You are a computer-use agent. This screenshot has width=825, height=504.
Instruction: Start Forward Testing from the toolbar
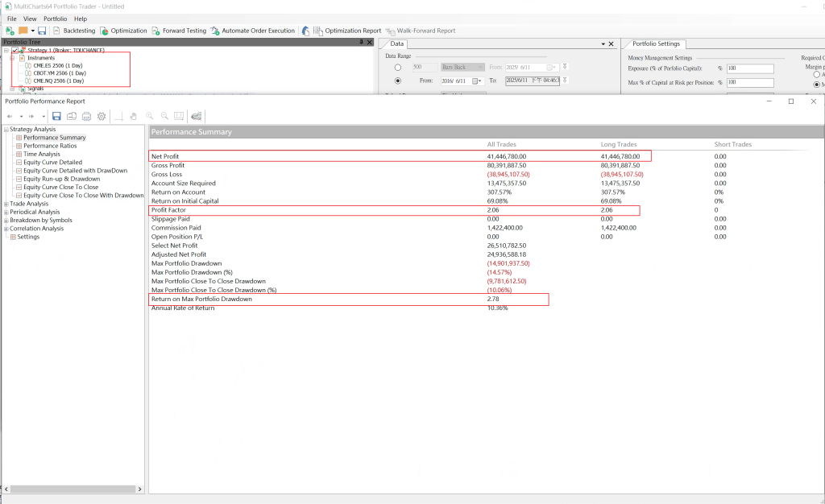tap(179, 31)
